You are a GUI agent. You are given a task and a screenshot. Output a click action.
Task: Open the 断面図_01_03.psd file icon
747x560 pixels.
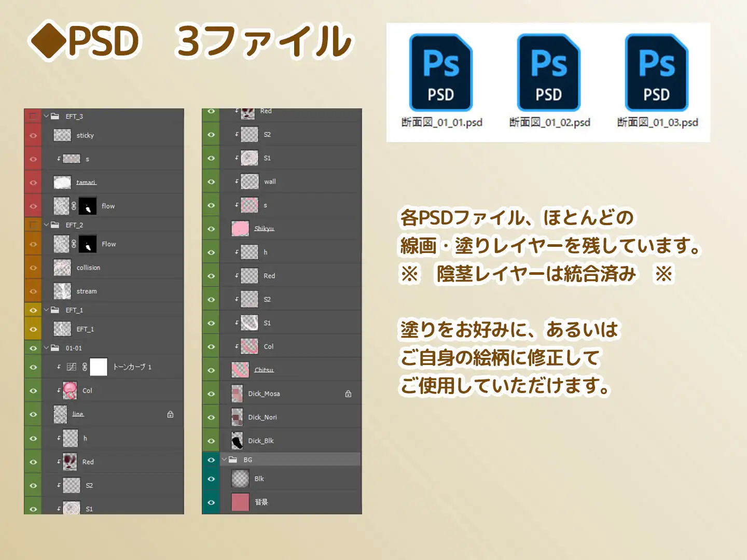click(657, 73)
